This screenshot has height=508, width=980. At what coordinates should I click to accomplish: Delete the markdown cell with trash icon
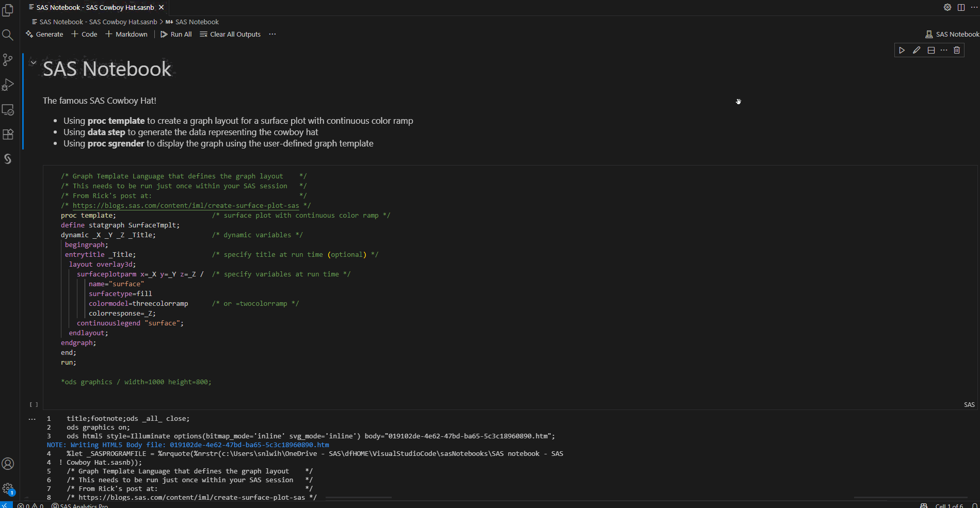[x=957, y=50]
